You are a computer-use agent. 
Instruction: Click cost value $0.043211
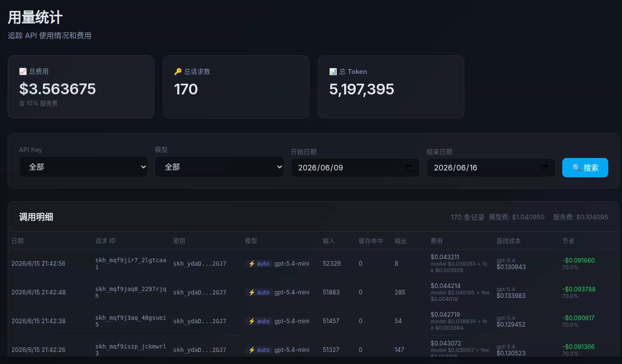coord(445,257)
